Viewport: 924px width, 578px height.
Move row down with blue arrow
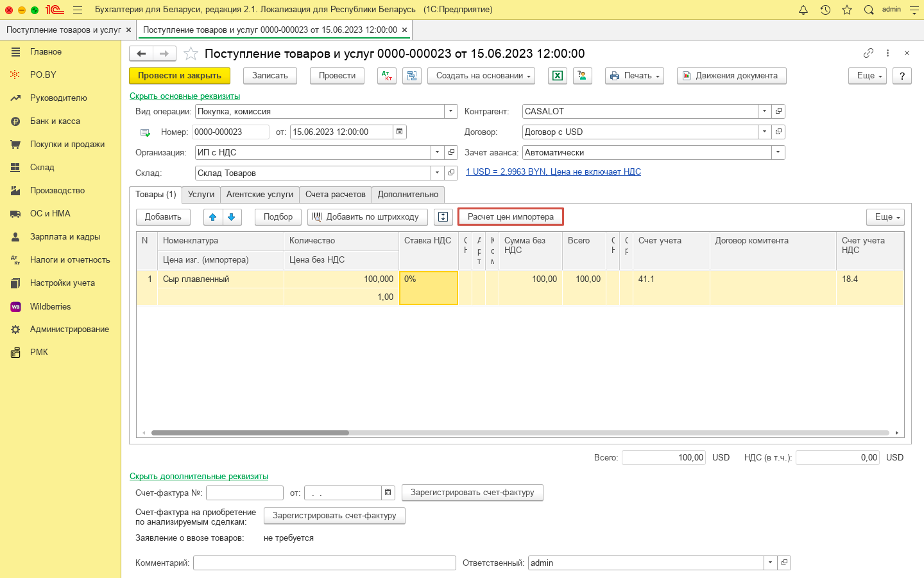point(232,217)
